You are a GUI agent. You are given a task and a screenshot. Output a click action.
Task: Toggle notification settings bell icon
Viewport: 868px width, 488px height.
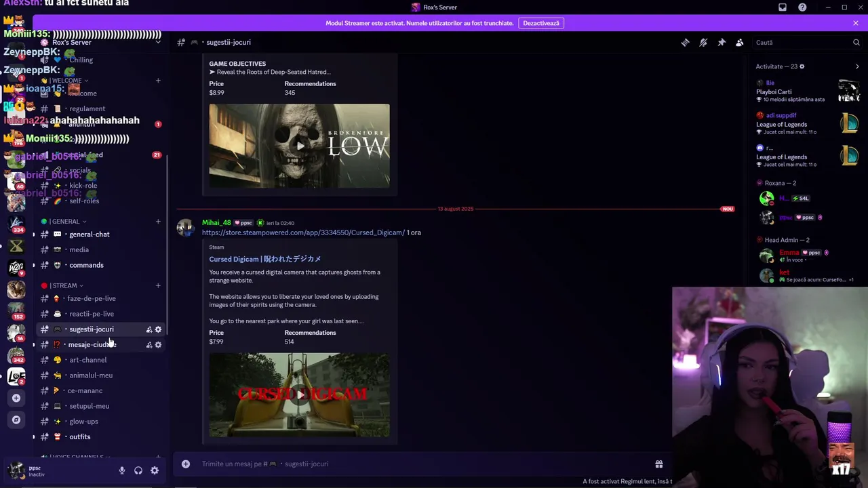[x=703, y=42]
